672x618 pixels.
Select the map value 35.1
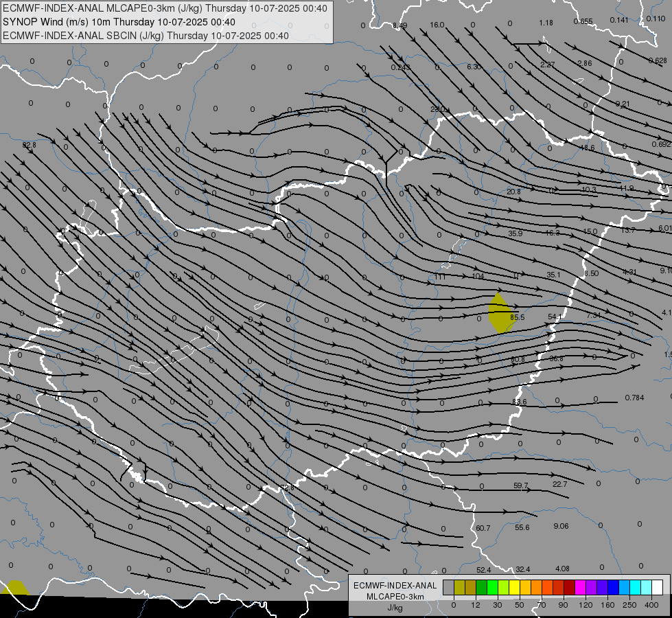(553, 275)
